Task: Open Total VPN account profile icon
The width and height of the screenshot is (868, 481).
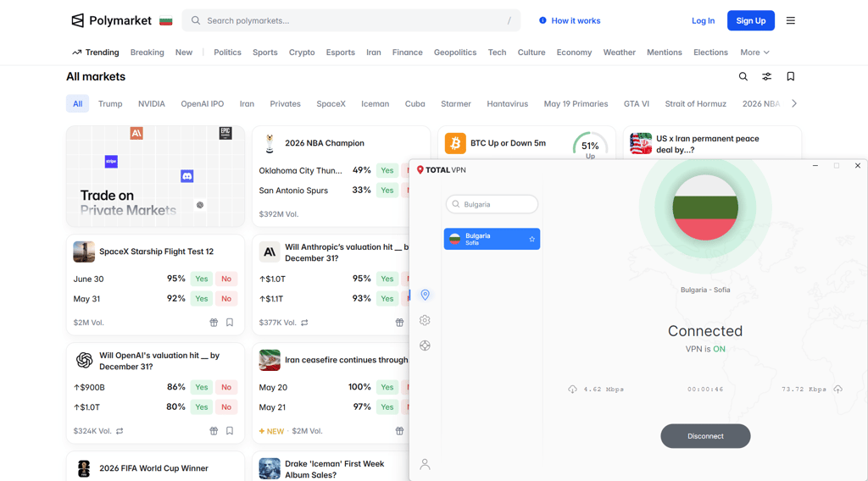Action: (425, 464)
